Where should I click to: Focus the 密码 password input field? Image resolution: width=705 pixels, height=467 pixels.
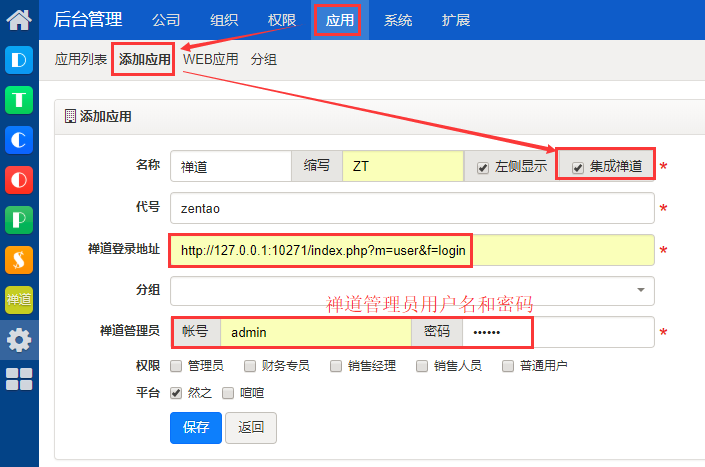(558, 332)
